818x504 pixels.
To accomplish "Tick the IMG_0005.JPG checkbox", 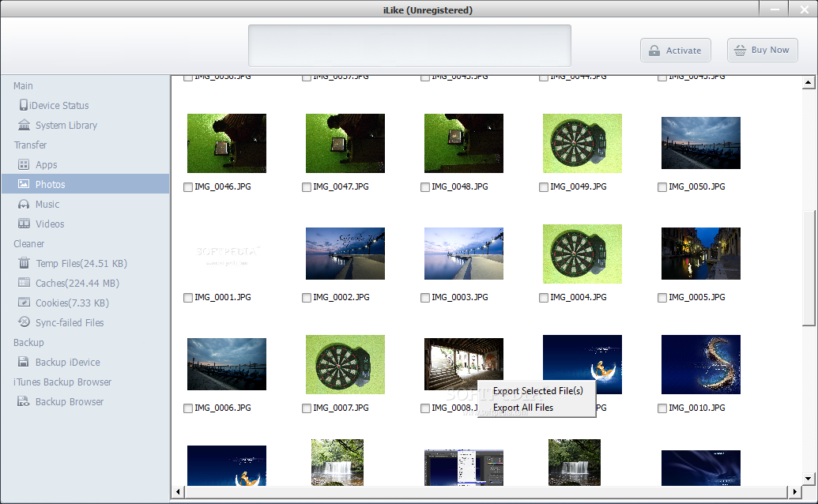I will pyautogui.click(x=662, y=298).
